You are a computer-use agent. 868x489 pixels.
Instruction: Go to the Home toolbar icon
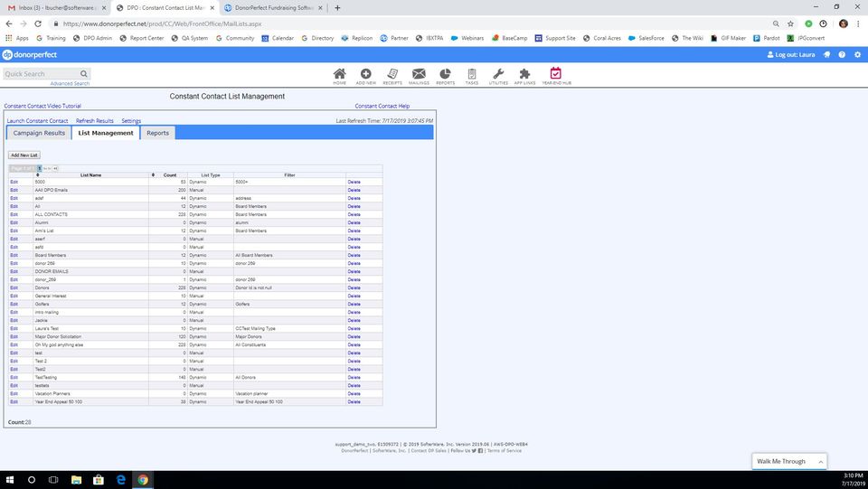(x=339, y=76)
